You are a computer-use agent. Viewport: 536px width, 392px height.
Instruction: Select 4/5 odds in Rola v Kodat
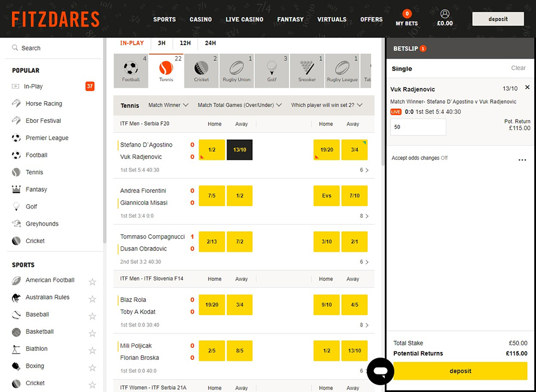coord(354,305)
